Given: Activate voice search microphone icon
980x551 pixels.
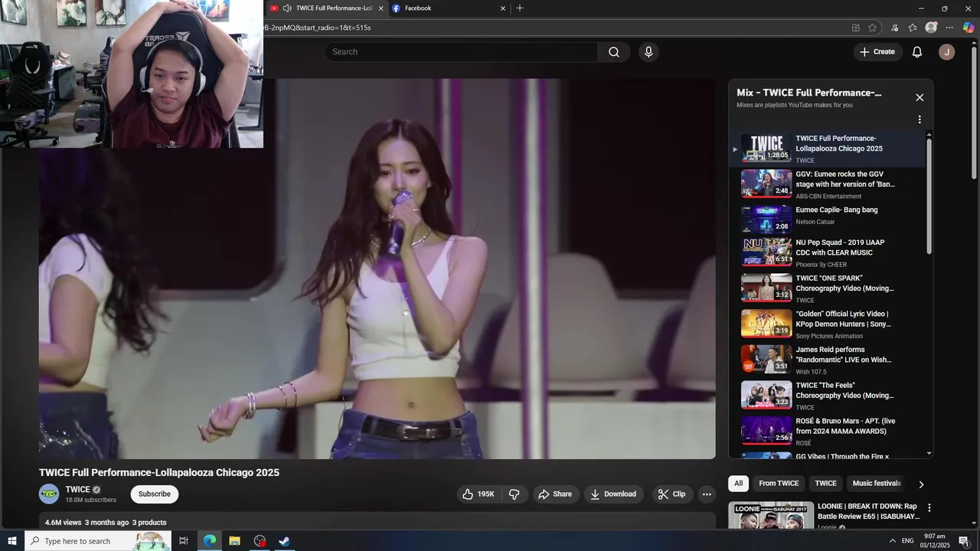Looking at the screenshot, I should pos(648,52).
